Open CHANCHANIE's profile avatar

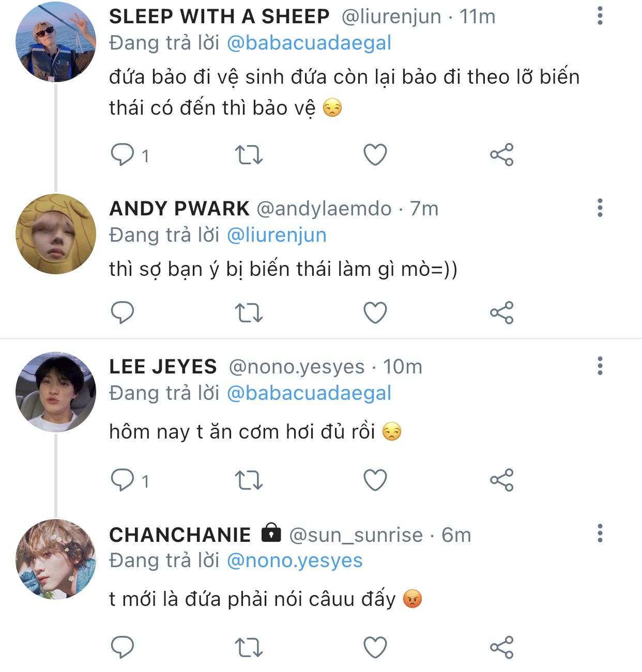(x=56, y=559)
